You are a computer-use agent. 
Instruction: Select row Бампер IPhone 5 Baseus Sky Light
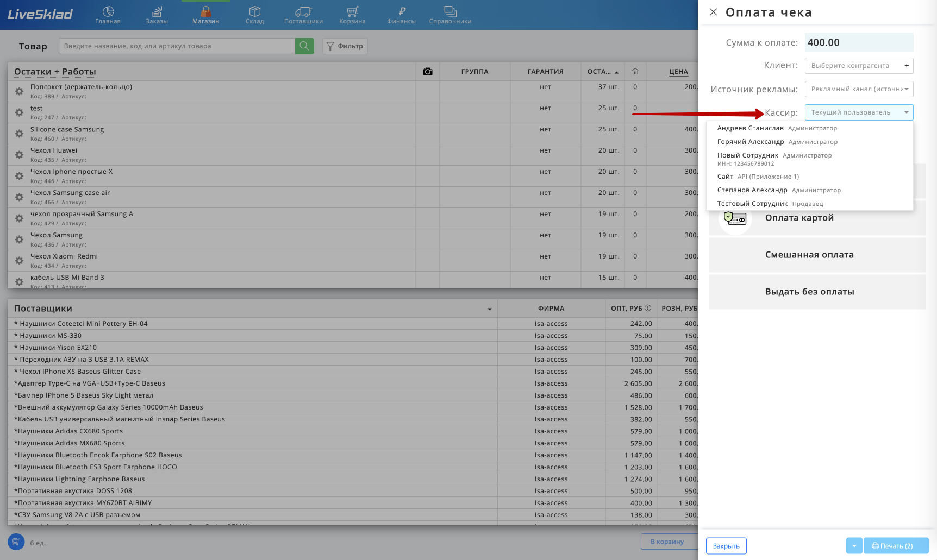pyautogui.click(x=353, y=395)
